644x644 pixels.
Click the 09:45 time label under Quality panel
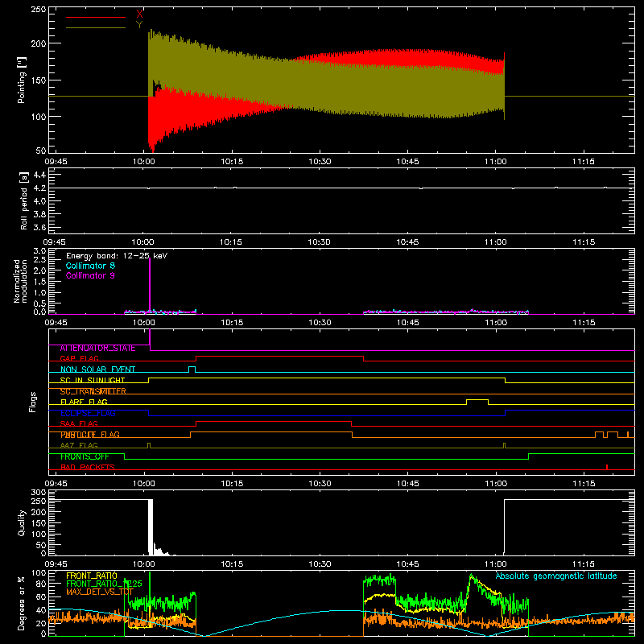[56, 564]
